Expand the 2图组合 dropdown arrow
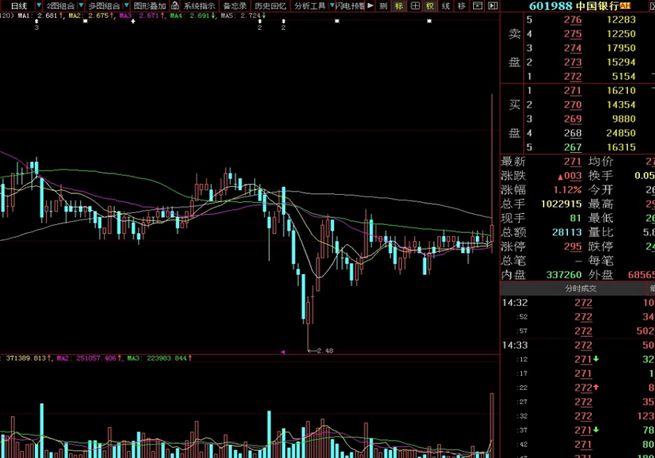 79,6
